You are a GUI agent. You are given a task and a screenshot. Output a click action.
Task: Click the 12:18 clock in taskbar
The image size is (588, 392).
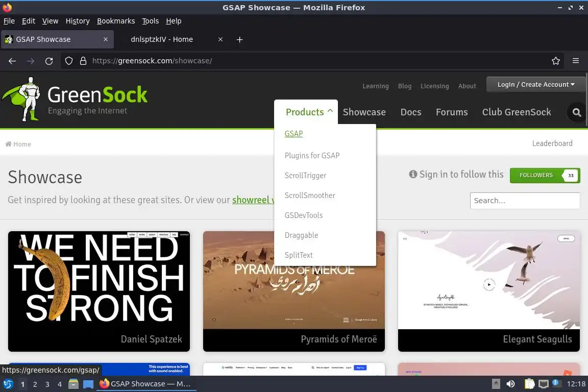point(576,384)
